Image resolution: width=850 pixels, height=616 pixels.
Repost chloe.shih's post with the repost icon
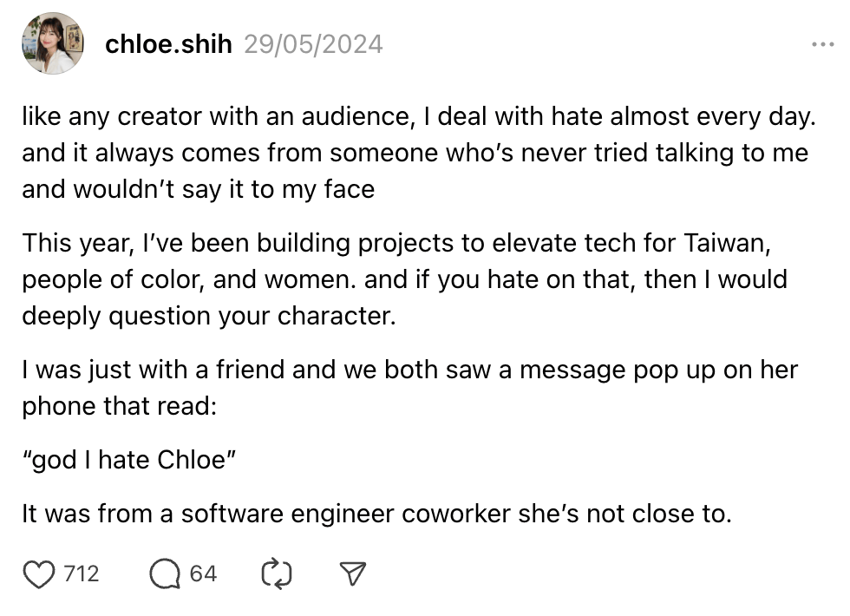[276, 573]
